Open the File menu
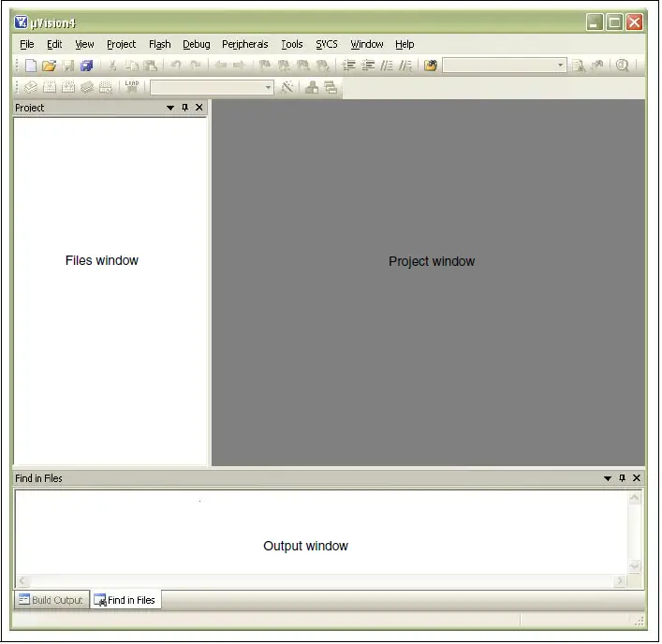Screen dimensions: 662x644 pos(27,44)
